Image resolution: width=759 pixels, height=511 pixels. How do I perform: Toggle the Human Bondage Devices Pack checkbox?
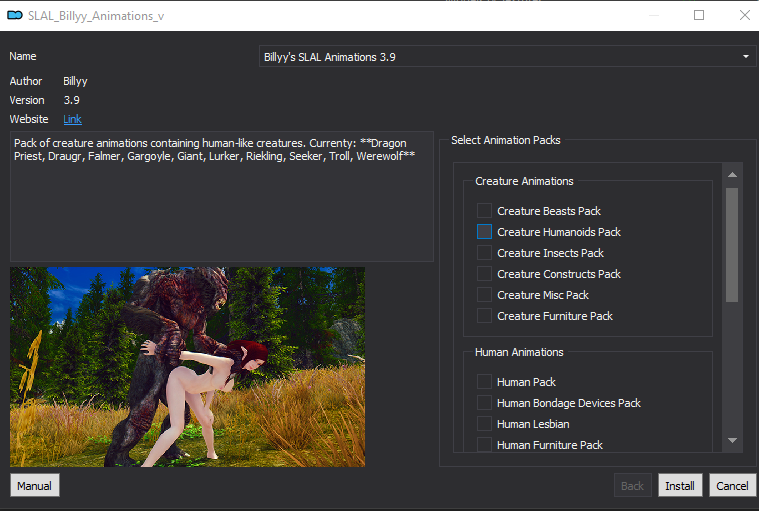tap(484, 403)
